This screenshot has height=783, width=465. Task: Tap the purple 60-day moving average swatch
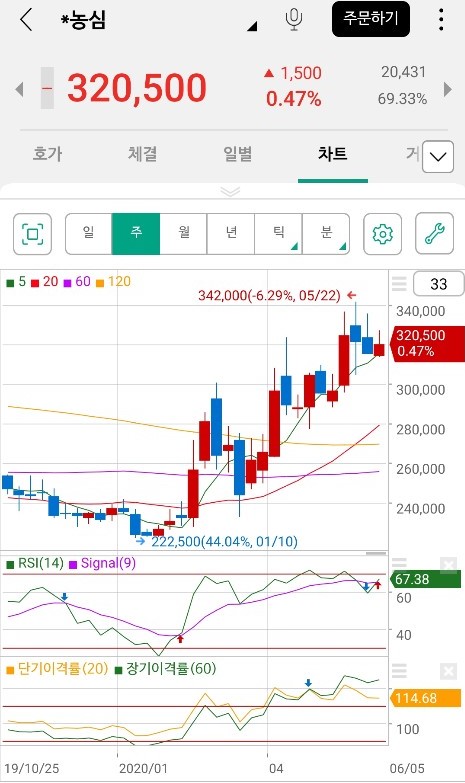click(67, 283)
